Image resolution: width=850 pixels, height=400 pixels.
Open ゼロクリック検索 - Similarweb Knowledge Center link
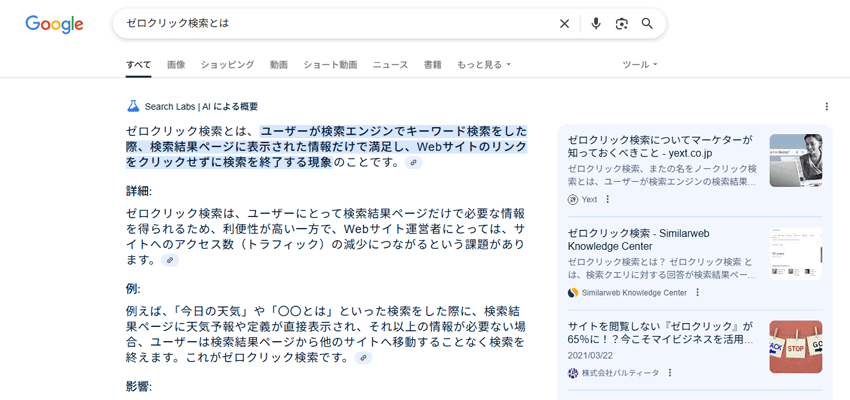click(x=639, y=240)
